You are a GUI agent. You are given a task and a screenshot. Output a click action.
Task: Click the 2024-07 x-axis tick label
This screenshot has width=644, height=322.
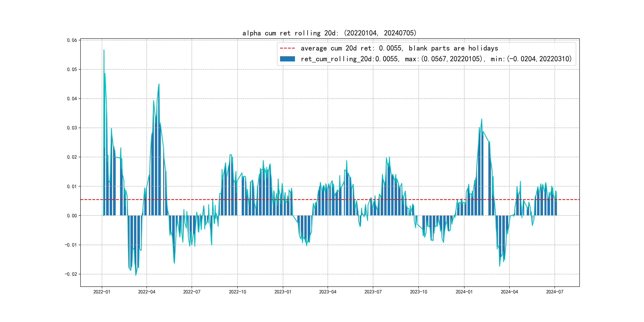[x=555, y=292]
